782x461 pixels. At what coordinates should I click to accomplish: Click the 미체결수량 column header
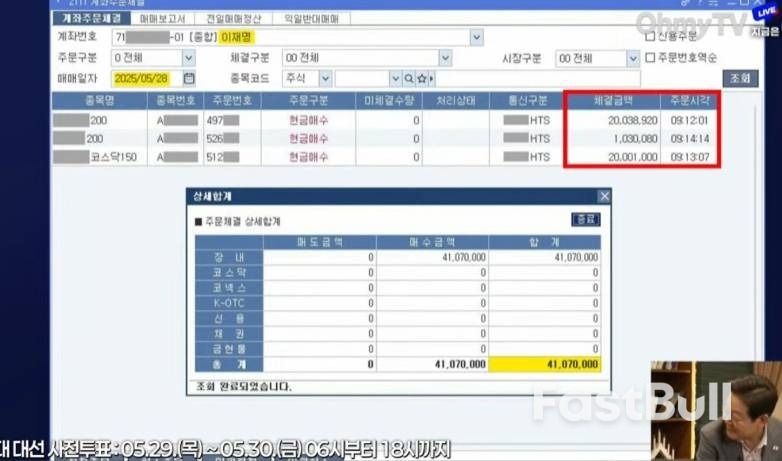389,101
